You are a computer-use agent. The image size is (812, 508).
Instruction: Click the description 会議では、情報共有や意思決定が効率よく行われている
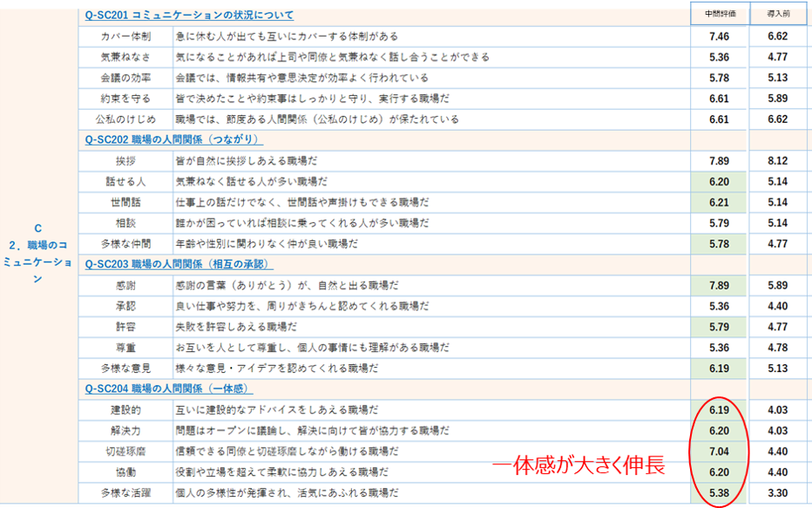(x=302, y=78)
